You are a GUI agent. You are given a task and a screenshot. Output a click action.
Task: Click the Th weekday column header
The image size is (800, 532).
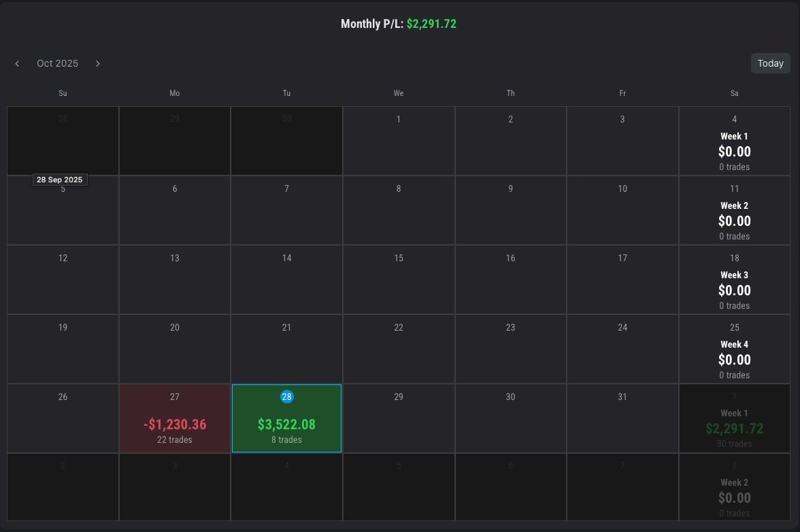pos(511,93)
